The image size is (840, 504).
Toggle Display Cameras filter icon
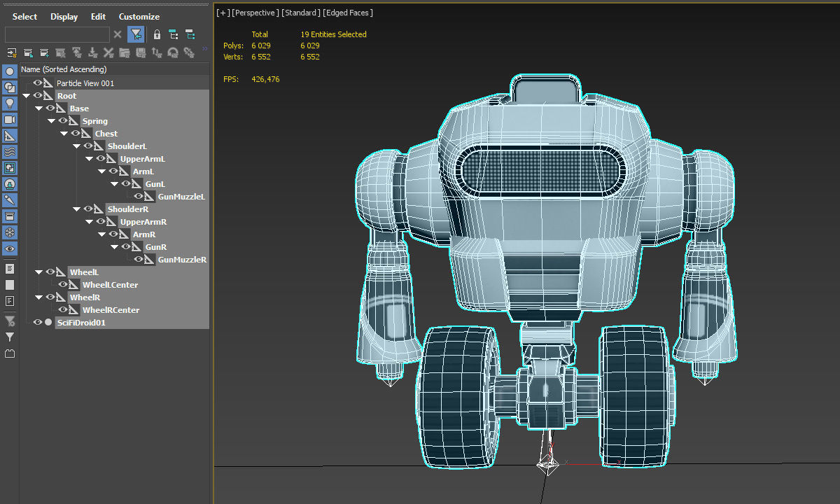pyautogui.click(x=10, y=120)
